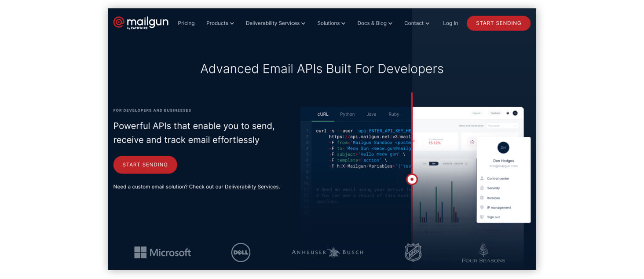Screen dimensions: 644x279
Task: Click the DH avatar in the dashboard
Action: tap(503, 147)
